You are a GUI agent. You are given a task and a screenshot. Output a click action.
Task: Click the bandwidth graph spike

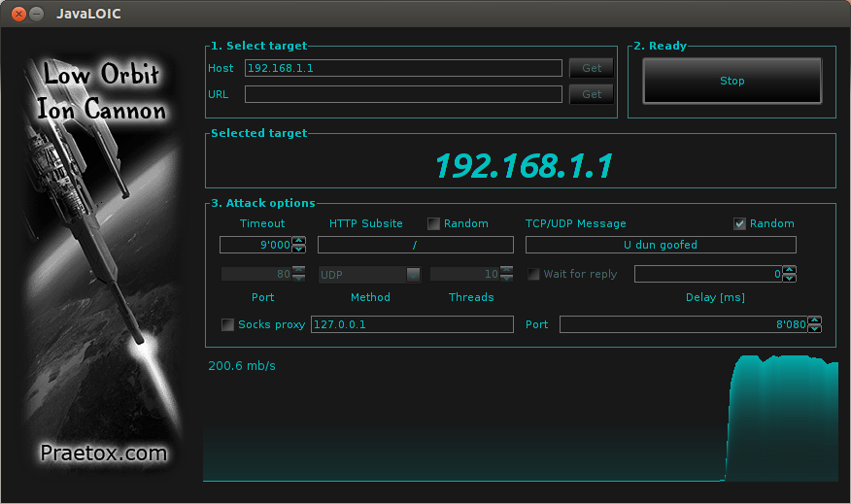pos(781,418)
